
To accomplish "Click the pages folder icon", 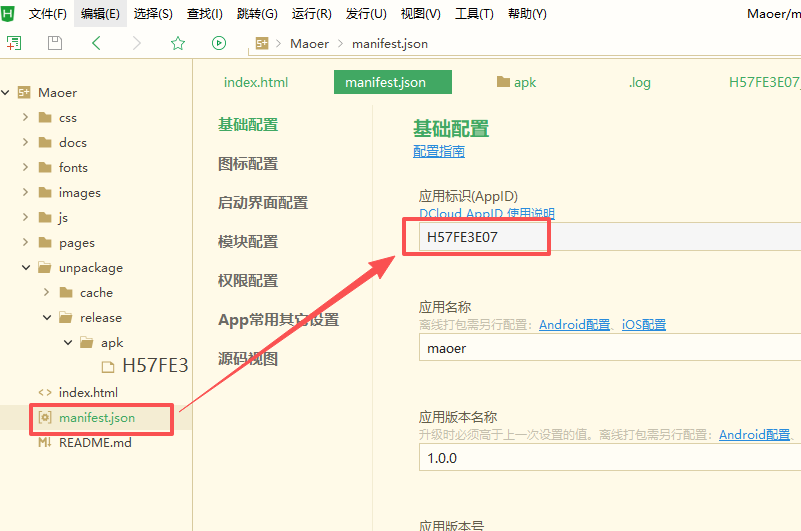I will [x=45, y=243].
